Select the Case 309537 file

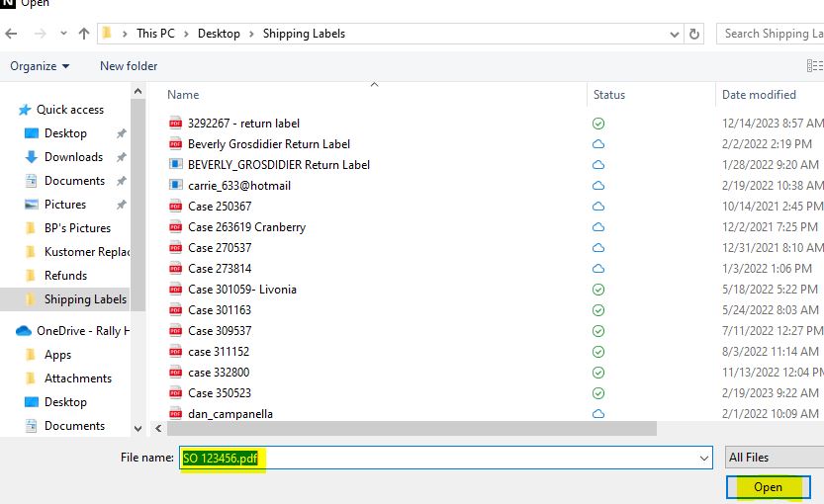click(x=220, y=331)
